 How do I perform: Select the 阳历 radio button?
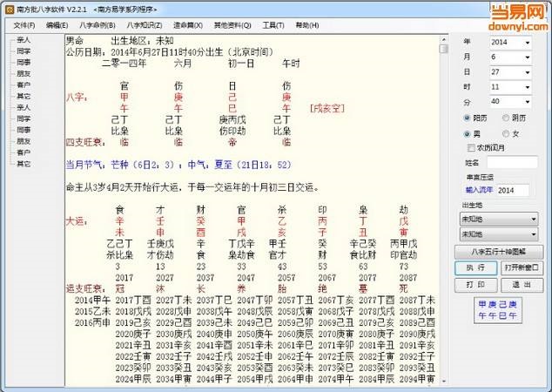(x=468, y=118)
